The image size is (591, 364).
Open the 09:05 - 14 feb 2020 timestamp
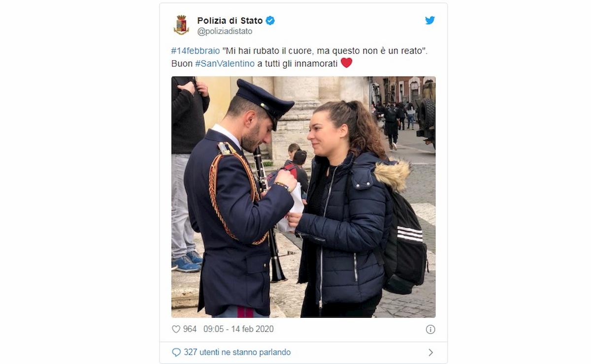click(x=238, y=329)
